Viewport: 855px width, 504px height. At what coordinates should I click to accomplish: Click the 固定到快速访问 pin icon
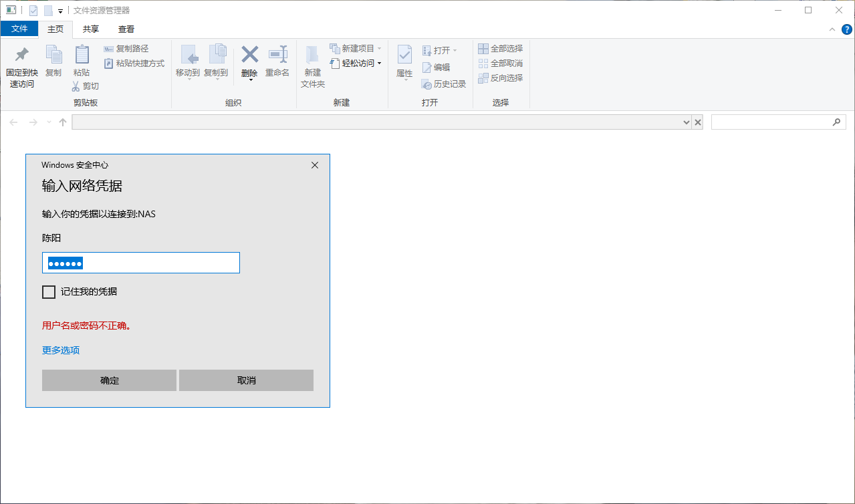coord(22,55)
